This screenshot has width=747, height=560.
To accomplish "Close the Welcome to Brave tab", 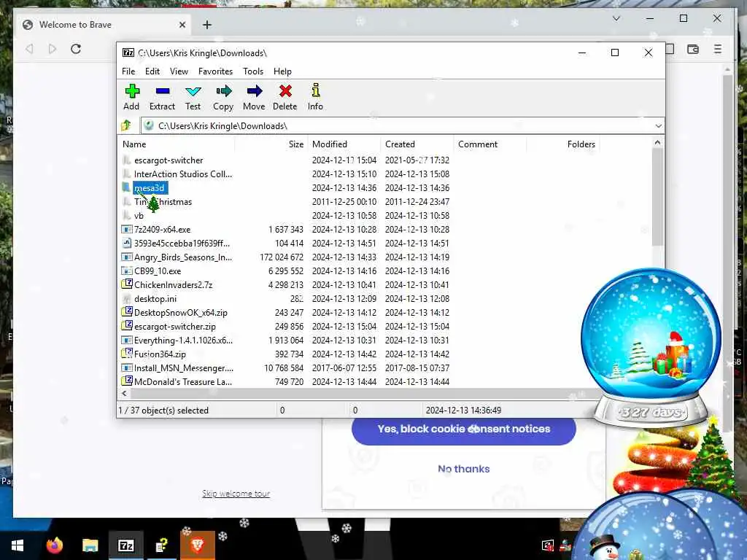I will point(182,25).
